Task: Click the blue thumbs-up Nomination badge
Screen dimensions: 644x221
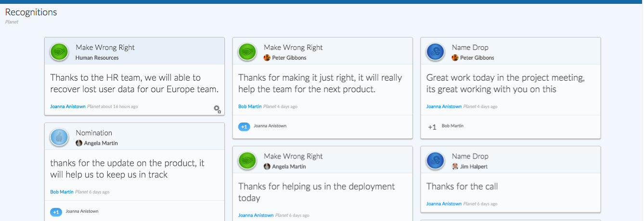Action: tap(59, 137)
